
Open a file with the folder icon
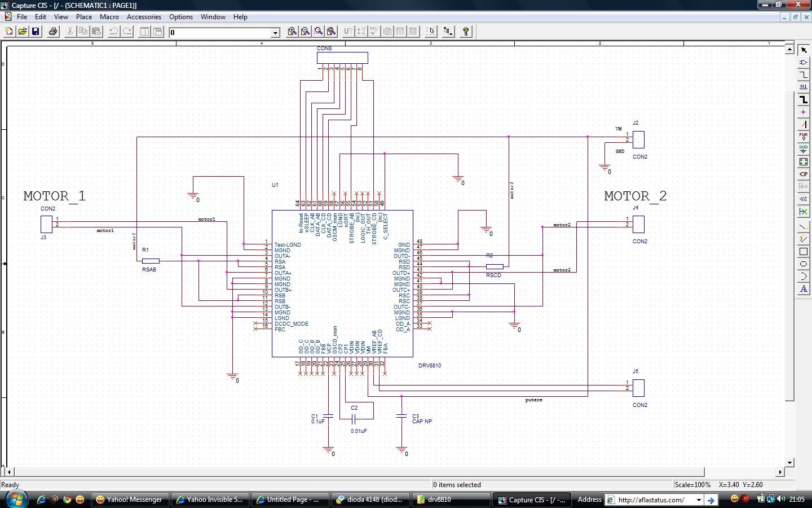click(x=23, y=32)
